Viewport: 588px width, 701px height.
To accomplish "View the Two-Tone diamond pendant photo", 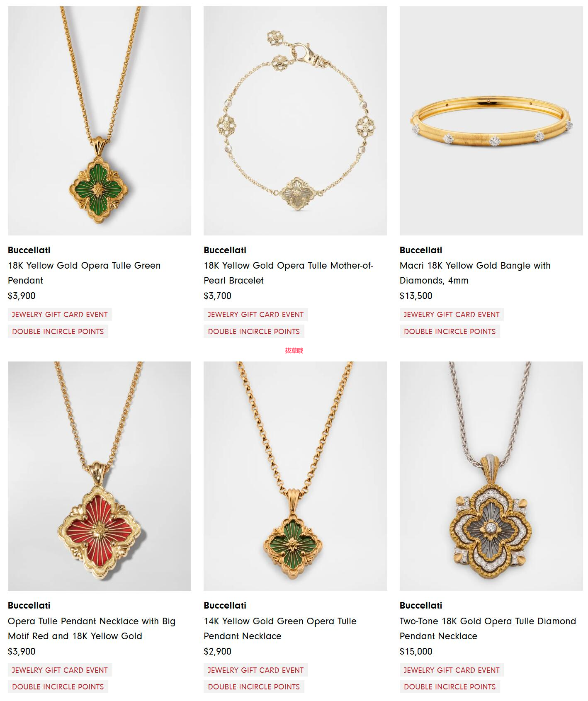I will pos(491,476).
